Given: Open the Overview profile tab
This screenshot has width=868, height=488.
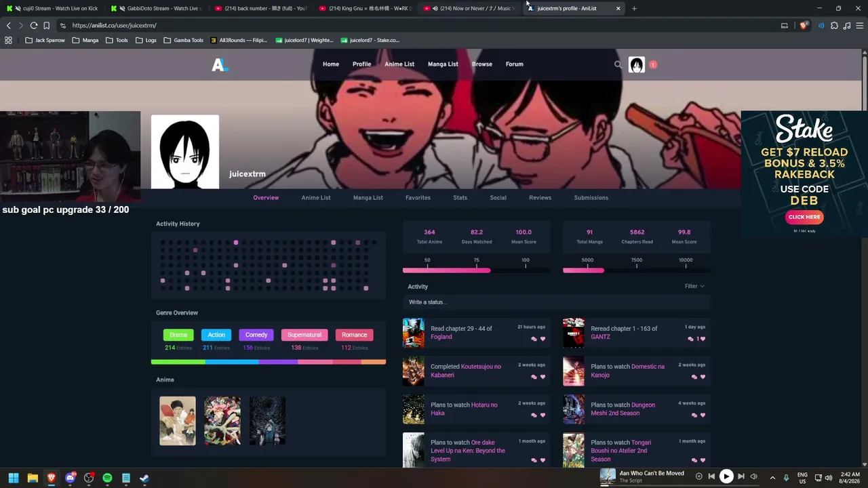Looking at the screenshot, I should pyautogui.click(x=266, y=198).
